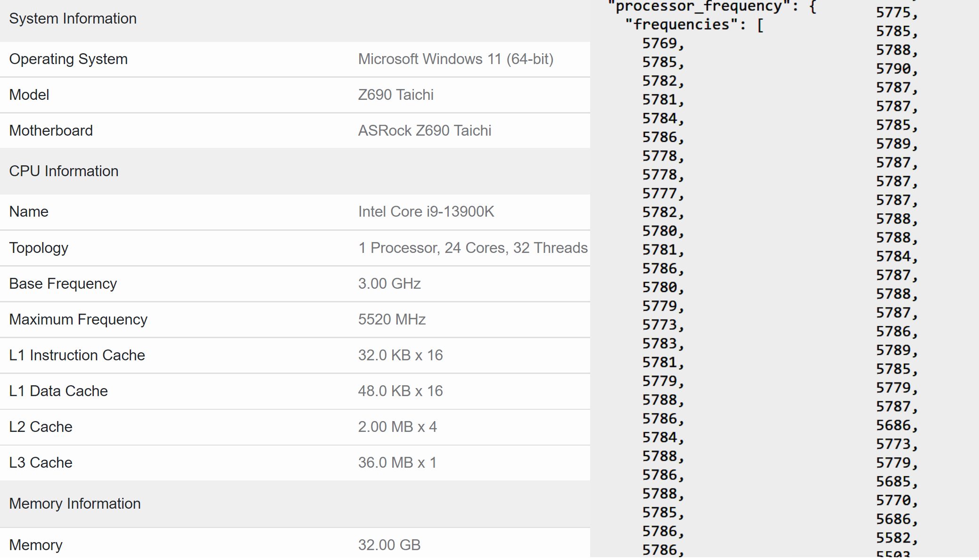Image resolution: width=979 pixels, height=560 pixels.
Task: Select the 5790 value in frequency list
Action: click(894, 69)
